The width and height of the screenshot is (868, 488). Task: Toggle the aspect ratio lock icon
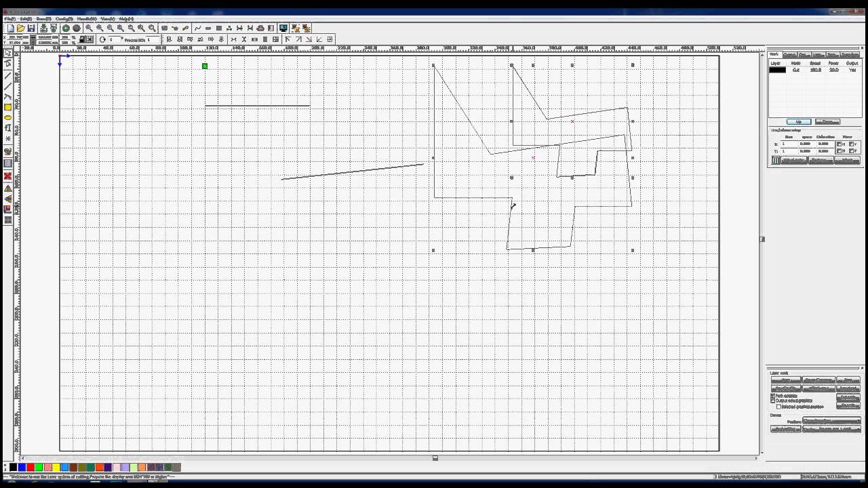(82, 39)
